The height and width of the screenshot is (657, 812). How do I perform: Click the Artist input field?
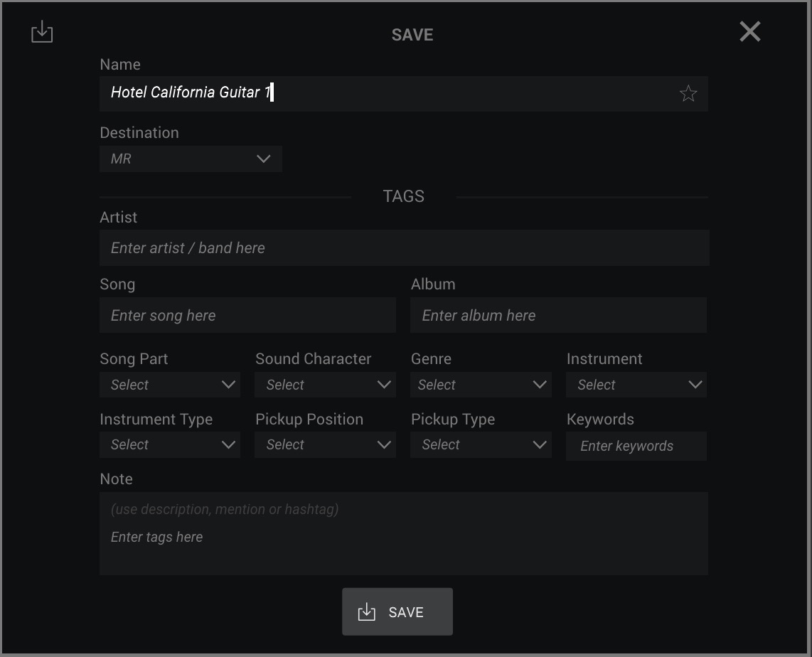pyautogui.click(x=404, y=248)
